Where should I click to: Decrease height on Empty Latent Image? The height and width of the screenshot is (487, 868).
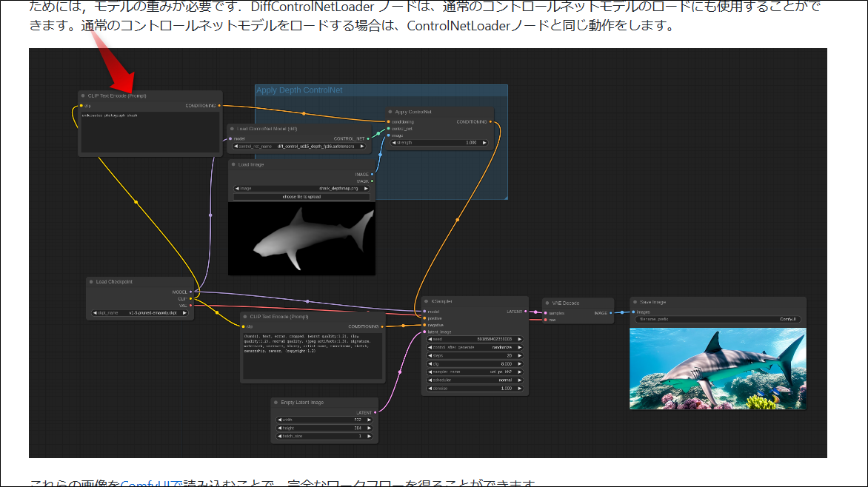click(x=279, y=429)
